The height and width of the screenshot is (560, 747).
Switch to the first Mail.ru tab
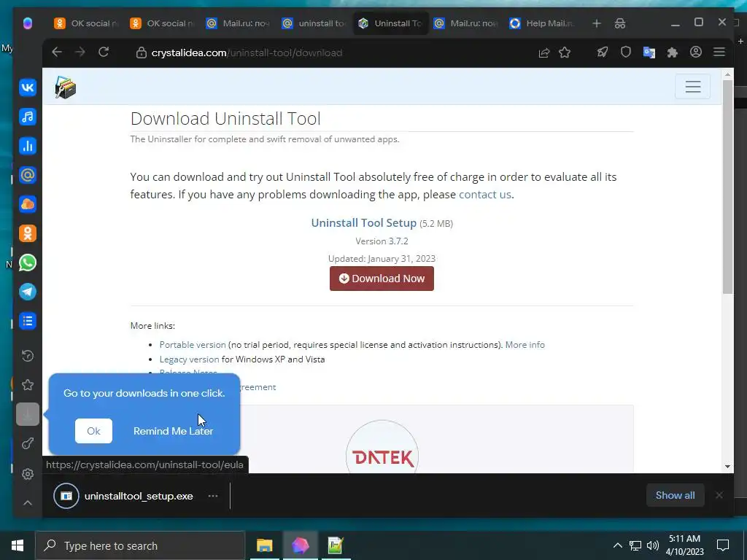click(x=237, y=23)
